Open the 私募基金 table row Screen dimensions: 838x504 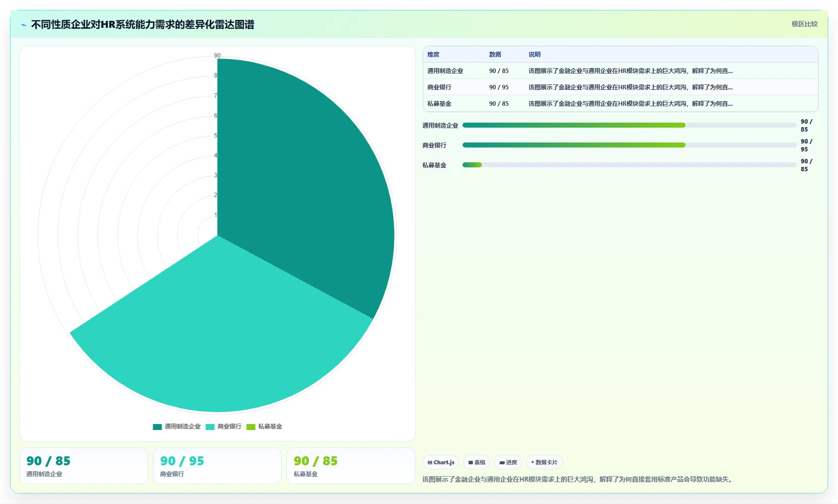[620, 103]
